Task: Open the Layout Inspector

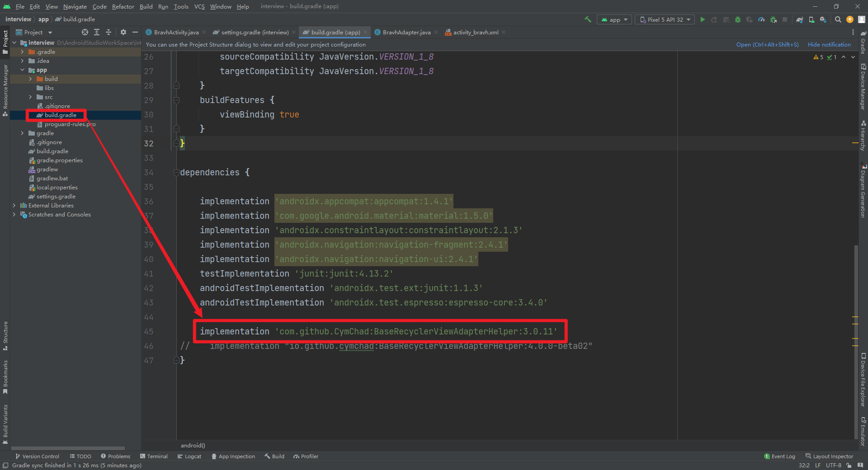Action: (x=829, y=456)
